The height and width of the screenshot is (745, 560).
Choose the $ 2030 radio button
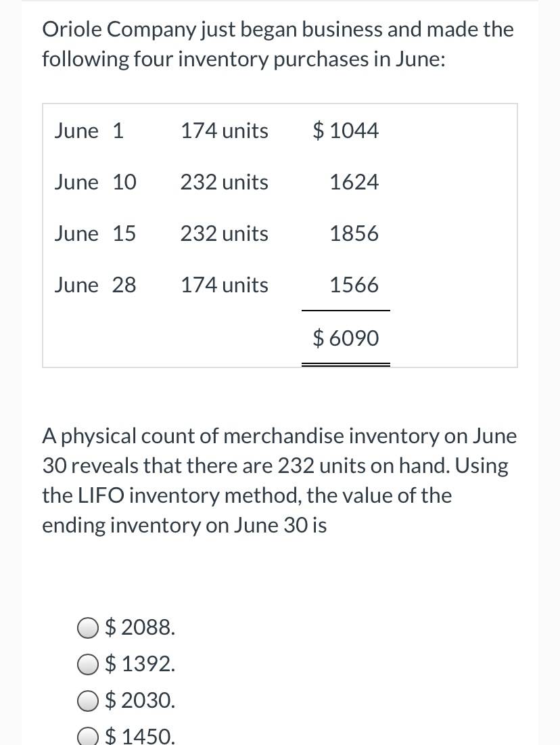[88, 701]
